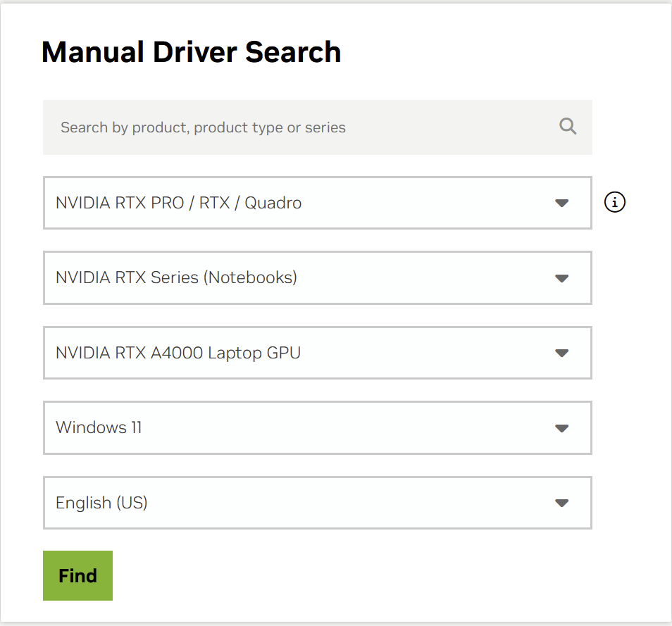This screenshot has width=672, height=626.
Task: Click the arrow on the RTX PRO / RTX / Quadro box
Action: click(561, 203)
